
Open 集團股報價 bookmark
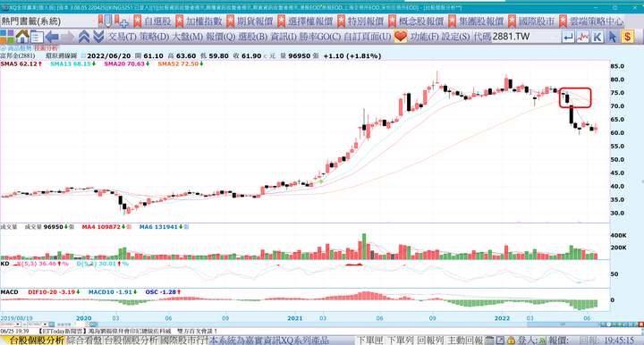click(x=477, y=21)
